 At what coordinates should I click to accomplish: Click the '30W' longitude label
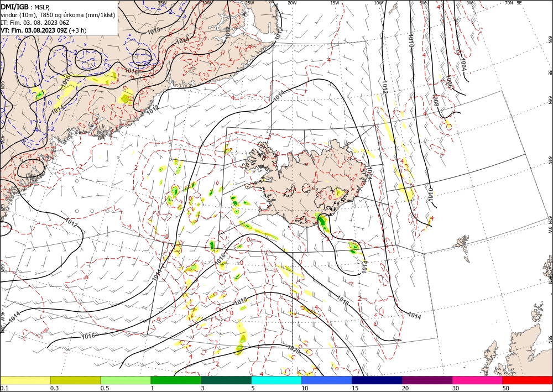click(206, 3)
